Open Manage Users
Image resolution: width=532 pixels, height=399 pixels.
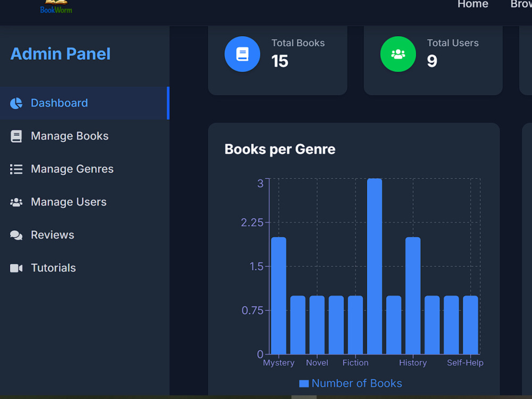[85, 202]
